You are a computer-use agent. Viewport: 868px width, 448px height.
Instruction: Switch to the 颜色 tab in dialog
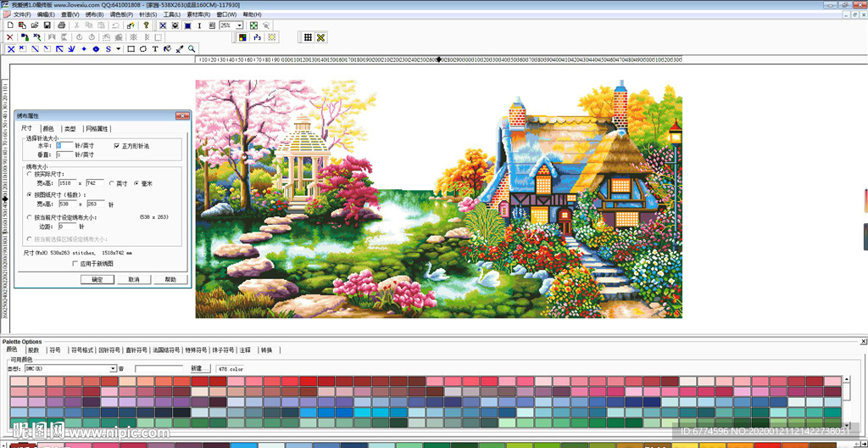click(48, 129)
